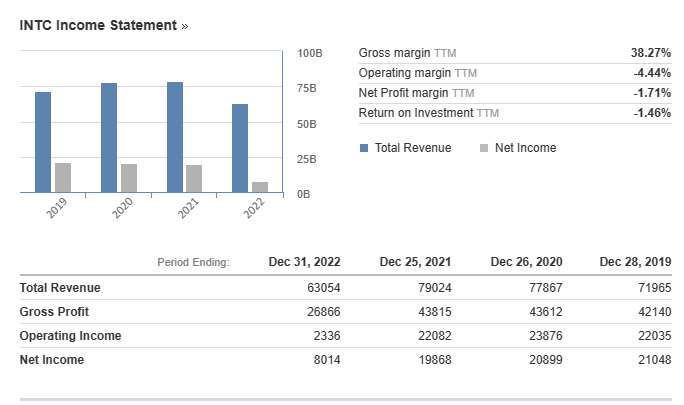Select operating income value 22035

[655, 336]
